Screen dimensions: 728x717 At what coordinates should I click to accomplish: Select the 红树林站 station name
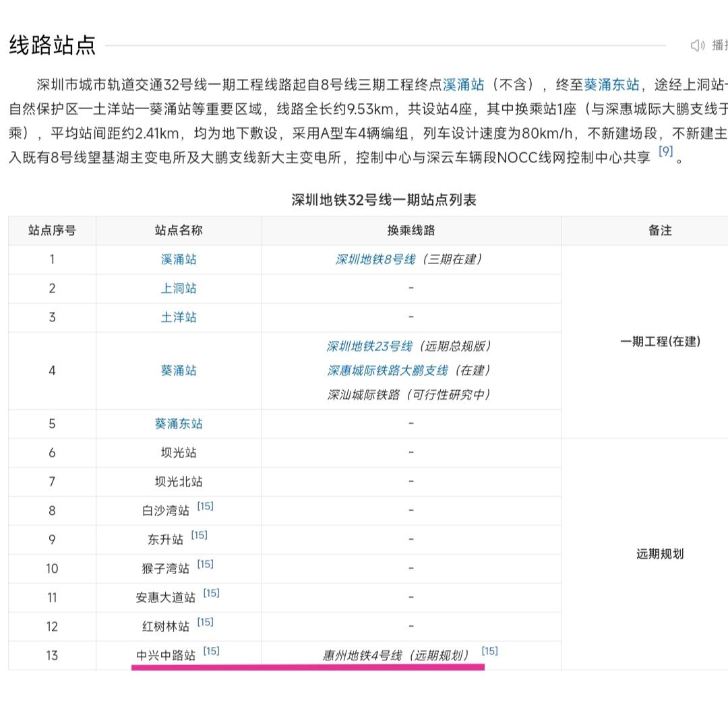click(x=166, y=627)
